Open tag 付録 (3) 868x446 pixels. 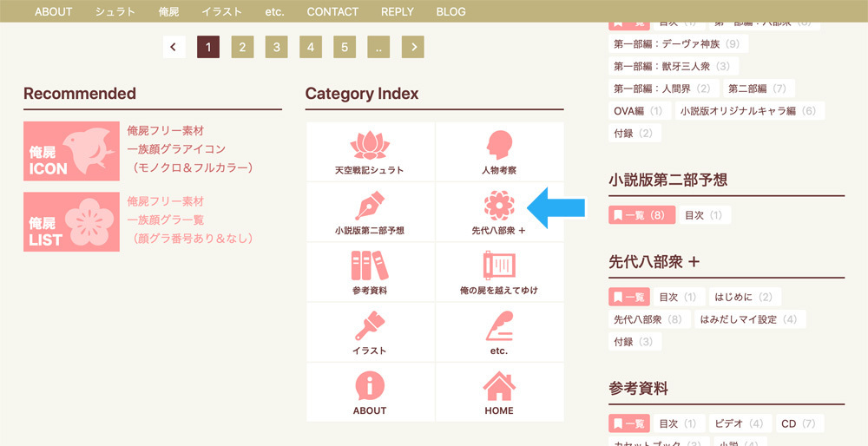click(x=635, y=341)
